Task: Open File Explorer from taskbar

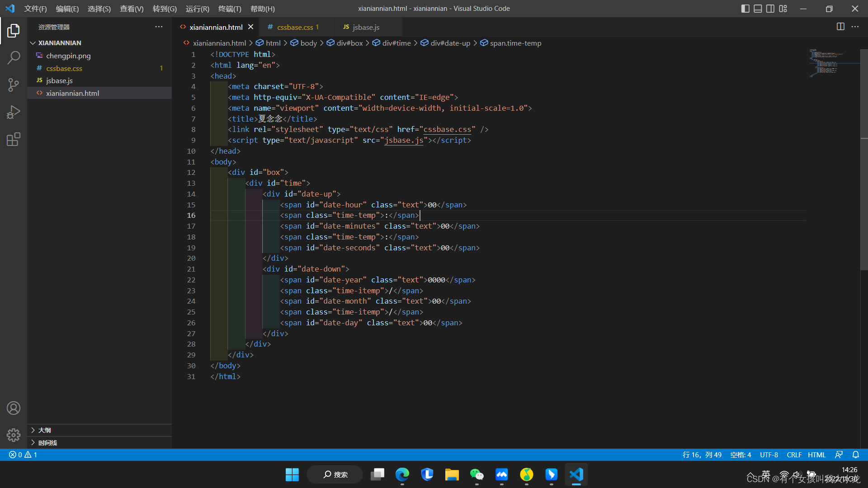Action: (x=452, y=474)
